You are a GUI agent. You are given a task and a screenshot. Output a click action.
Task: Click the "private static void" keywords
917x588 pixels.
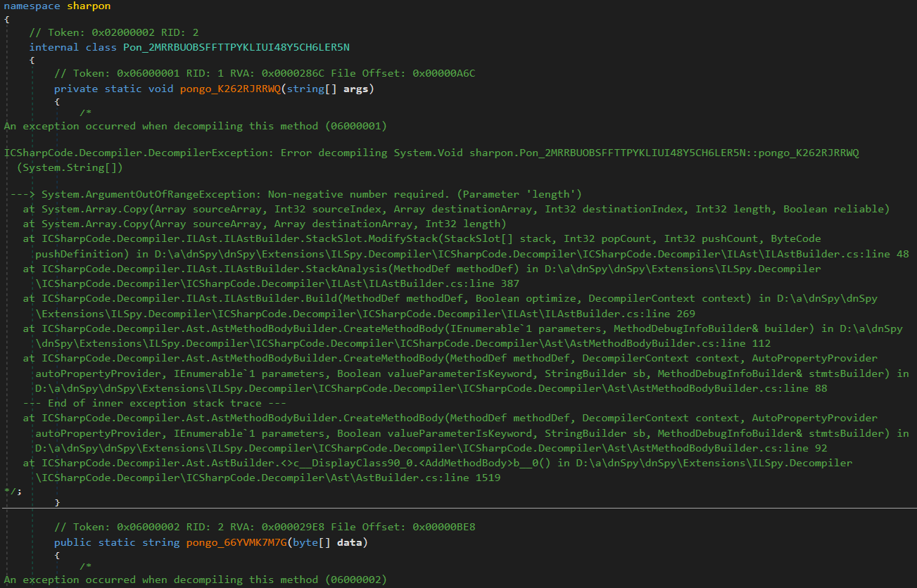[x=114, y=89]
